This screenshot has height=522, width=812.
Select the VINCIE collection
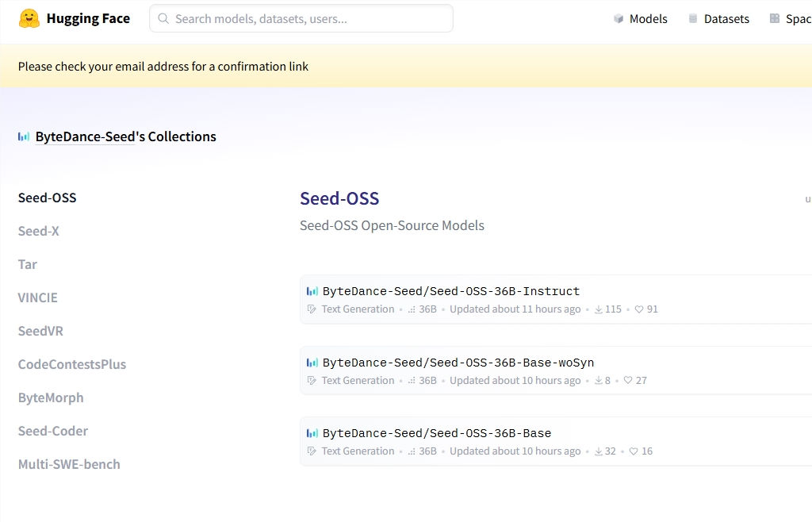38,297
